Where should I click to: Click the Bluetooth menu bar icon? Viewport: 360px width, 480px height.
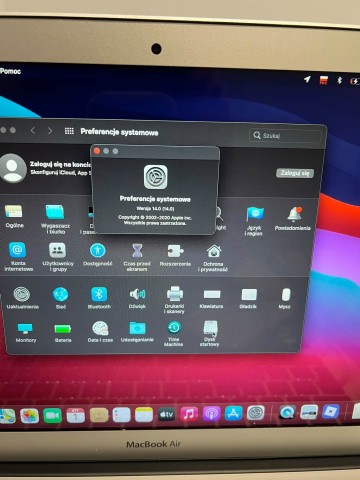340,80
